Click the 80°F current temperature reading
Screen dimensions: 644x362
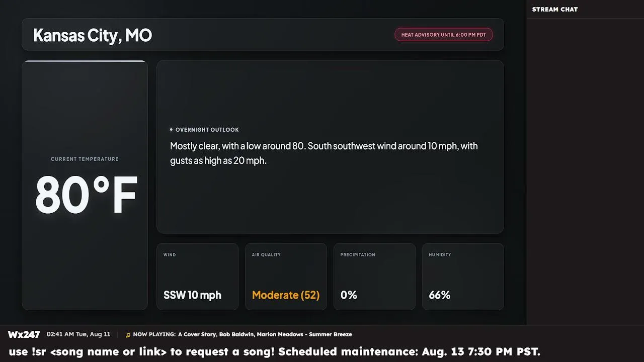[x=86, y=195]
